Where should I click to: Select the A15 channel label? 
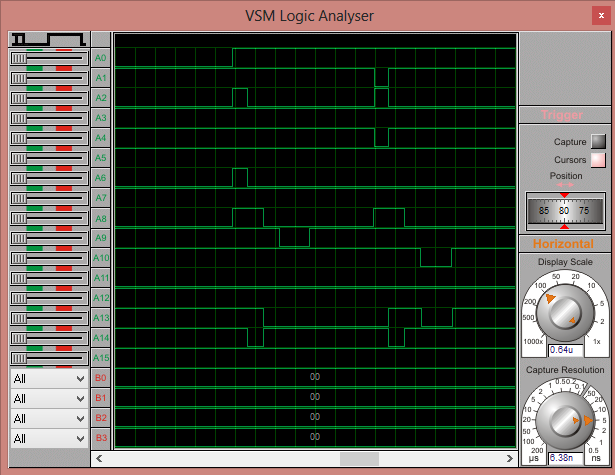(101, 358)
